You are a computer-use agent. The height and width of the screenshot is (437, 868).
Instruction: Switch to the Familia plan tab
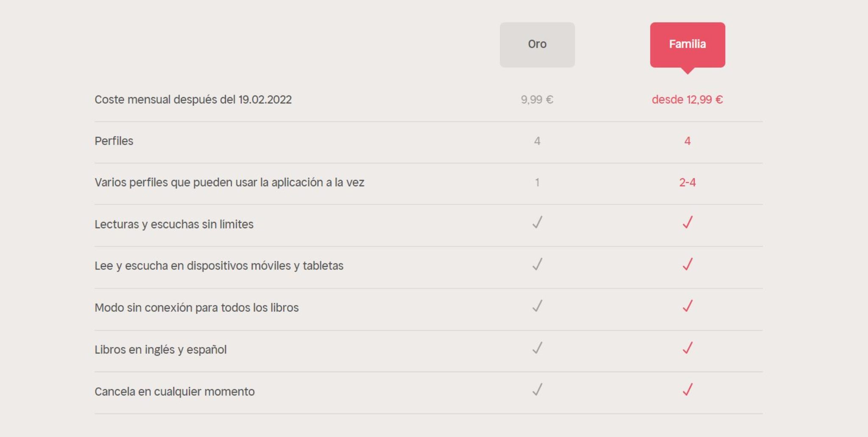click(687, 44)
